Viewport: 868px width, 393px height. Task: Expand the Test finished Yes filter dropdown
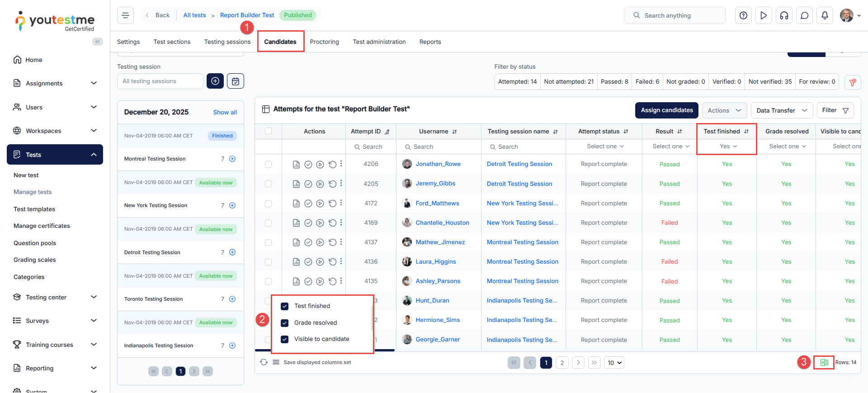[x=727, y=147]
